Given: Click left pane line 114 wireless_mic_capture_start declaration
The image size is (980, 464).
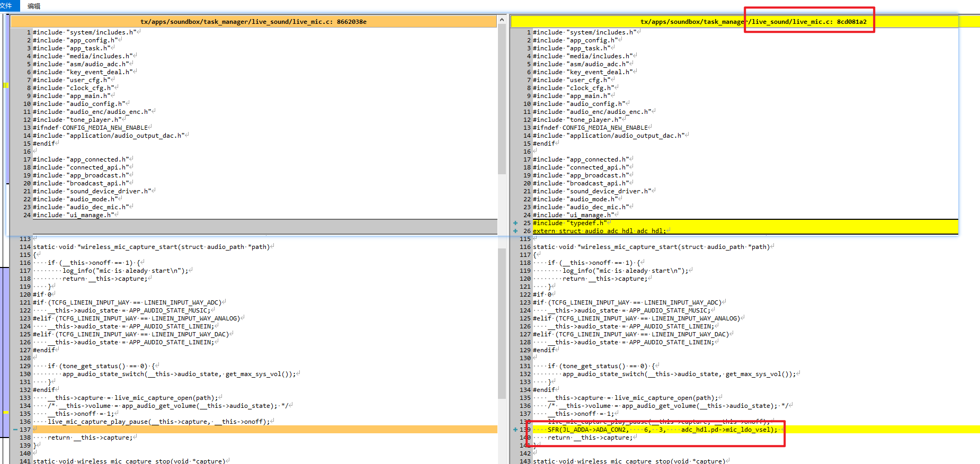Looking at the screenshot, I should coord(152,247).
